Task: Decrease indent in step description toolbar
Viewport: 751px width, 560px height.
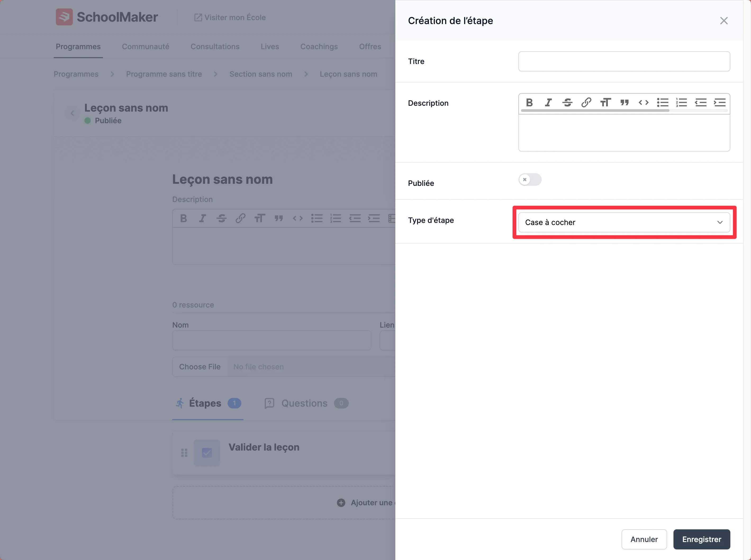Action: pyautogui.click(x=700, y=102)
